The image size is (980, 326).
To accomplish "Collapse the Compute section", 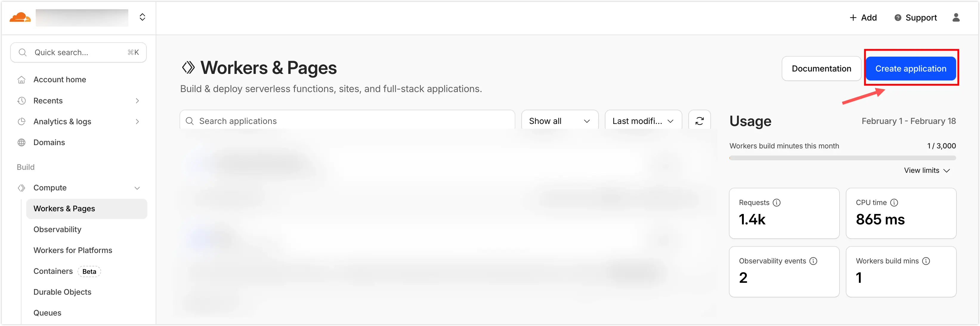I will point(137,188).
